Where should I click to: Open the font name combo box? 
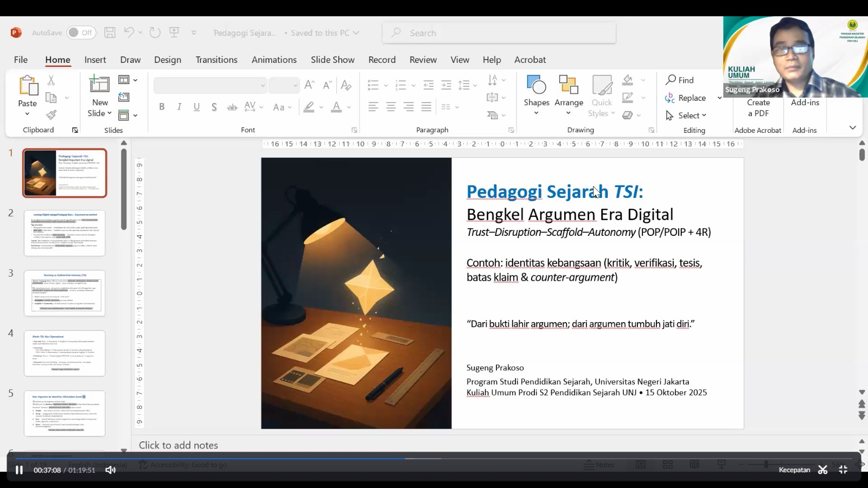point(210,85)
